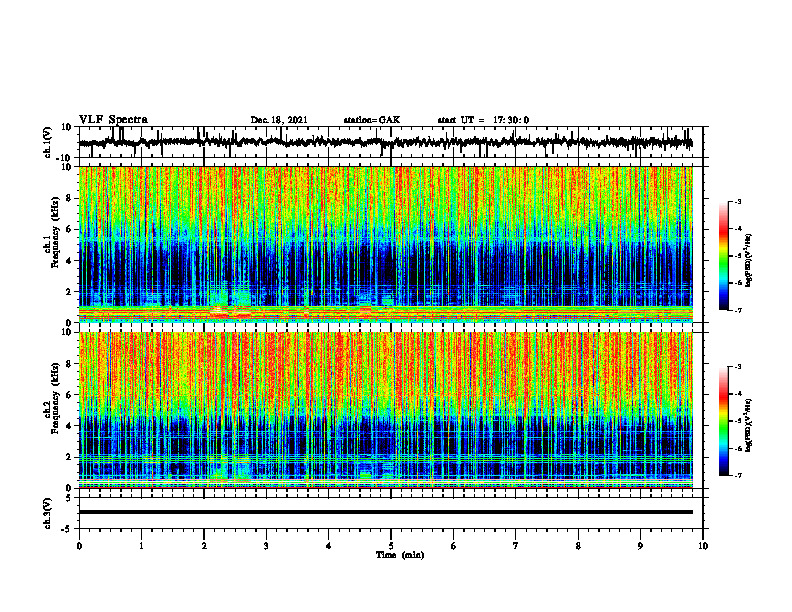Click the ch.1 waveform voltage trace panel
792x612 pixels.
[391, 142]
